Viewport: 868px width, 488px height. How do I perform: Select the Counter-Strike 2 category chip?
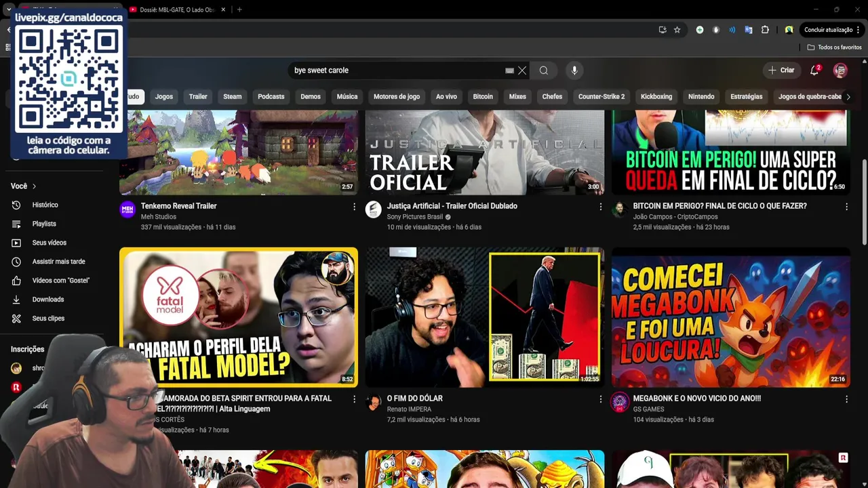click(601, 97)
